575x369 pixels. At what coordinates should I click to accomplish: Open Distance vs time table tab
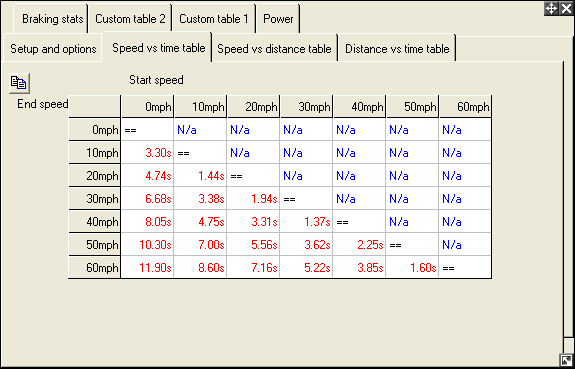click(397, 49)
